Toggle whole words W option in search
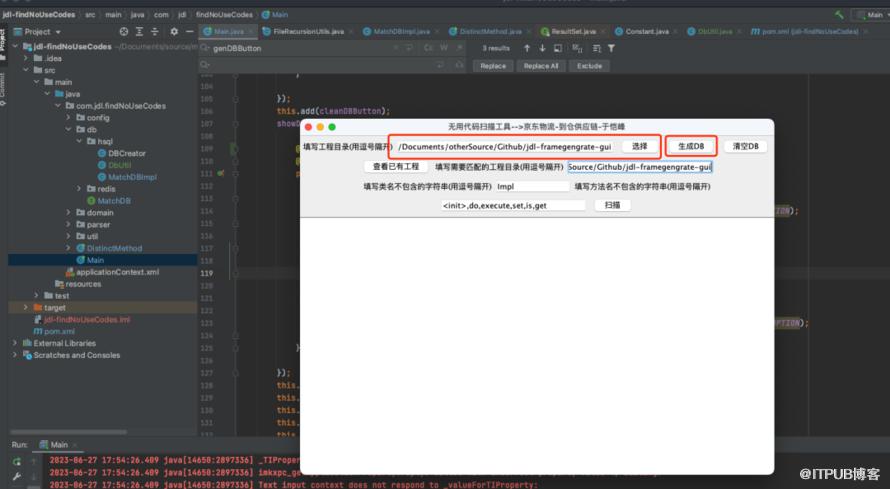 click(x=444, y=48)
